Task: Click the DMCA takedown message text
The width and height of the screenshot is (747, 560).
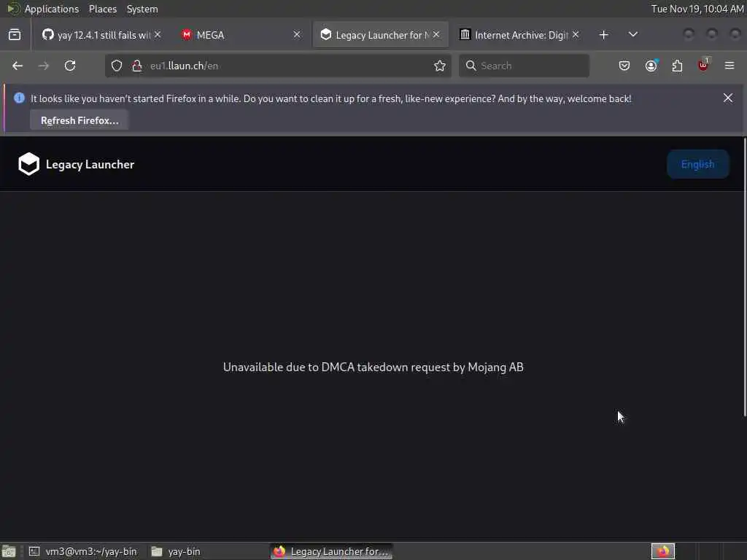Action: pyautogui.click(x=373, y=367)
